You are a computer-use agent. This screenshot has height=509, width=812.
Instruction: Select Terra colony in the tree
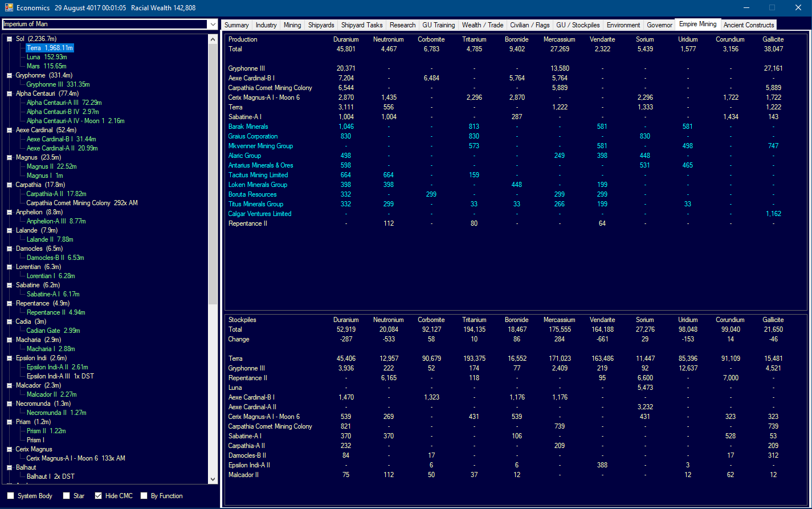(50, 48)
